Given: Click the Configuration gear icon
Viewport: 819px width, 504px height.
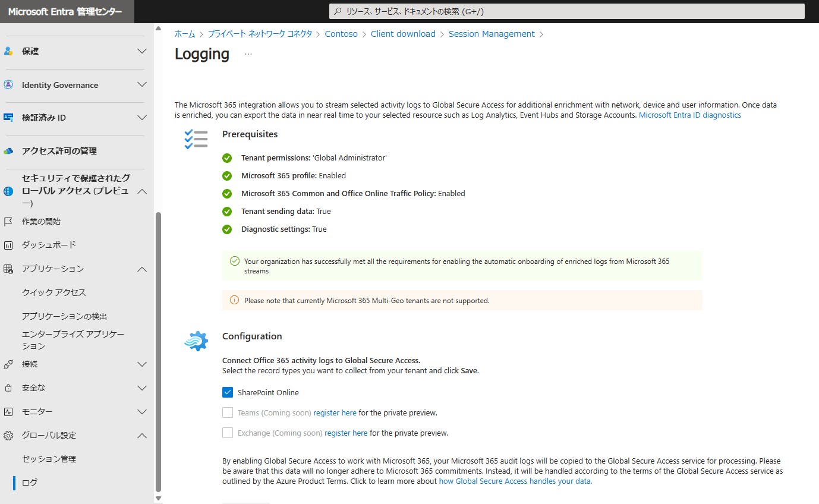Looking at the screenshot, I should [x=196, y=341].
